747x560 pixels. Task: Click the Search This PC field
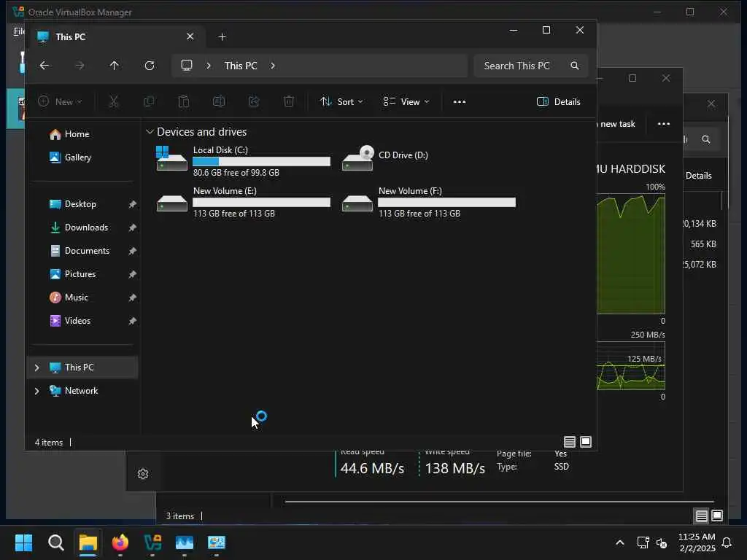pos(531,66)
